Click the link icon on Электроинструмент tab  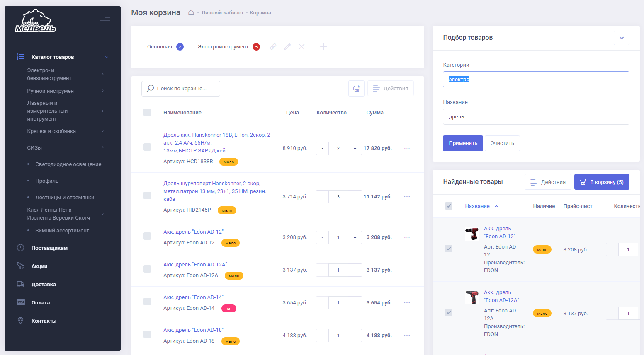[273, 47]
